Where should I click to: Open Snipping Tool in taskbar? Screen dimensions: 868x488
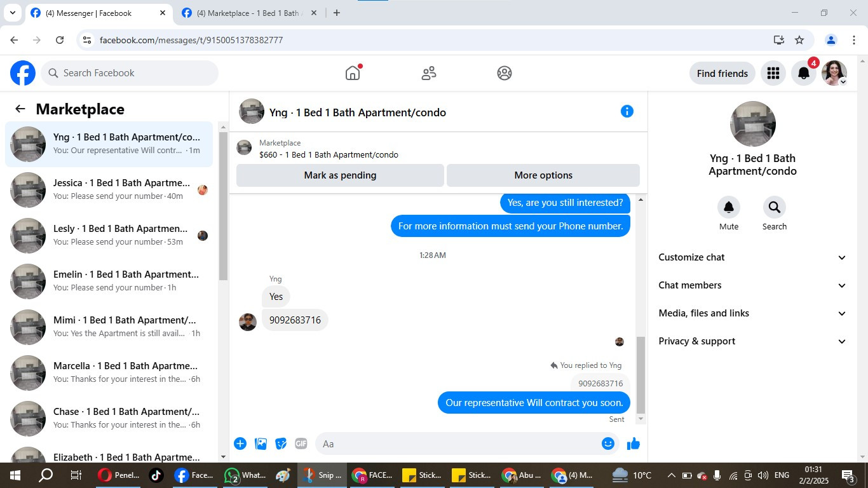tap(323, 475)
